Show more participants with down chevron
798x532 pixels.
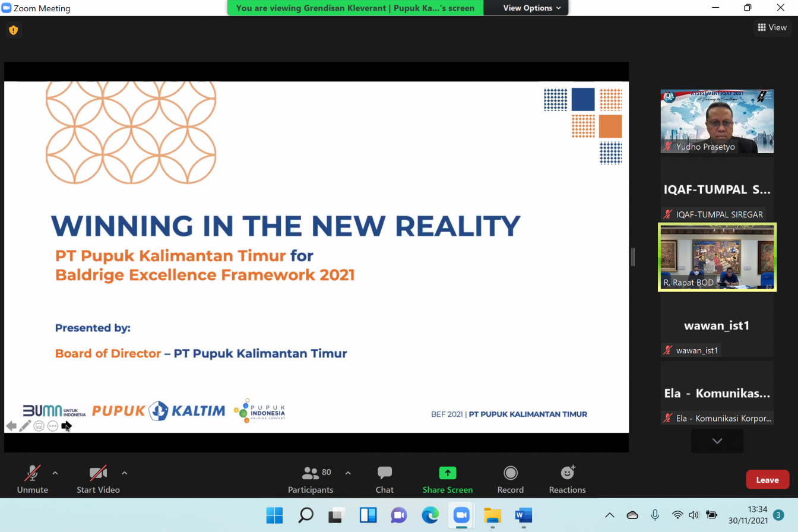(x=717, y=441)
